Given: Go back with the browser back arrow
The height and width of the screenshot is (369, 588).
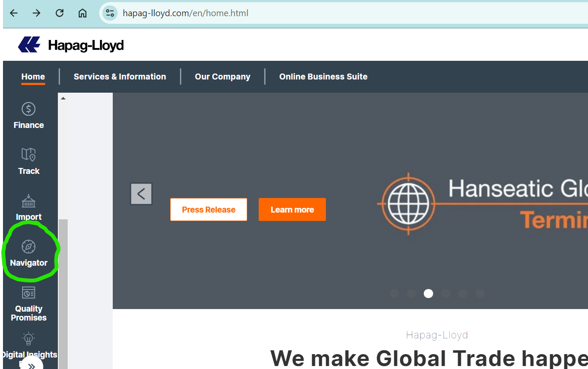Looking at the screenshot, I should [14, 13].
